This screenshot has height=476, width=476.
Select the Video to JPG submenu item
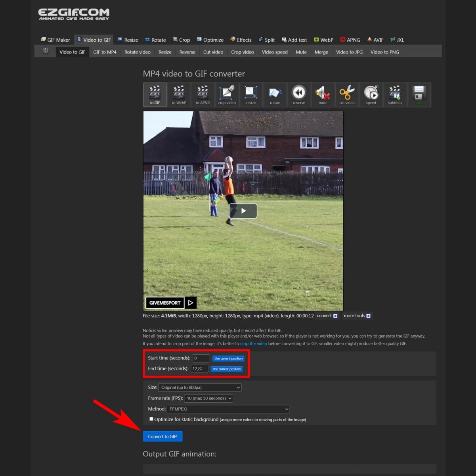(349, 52)
